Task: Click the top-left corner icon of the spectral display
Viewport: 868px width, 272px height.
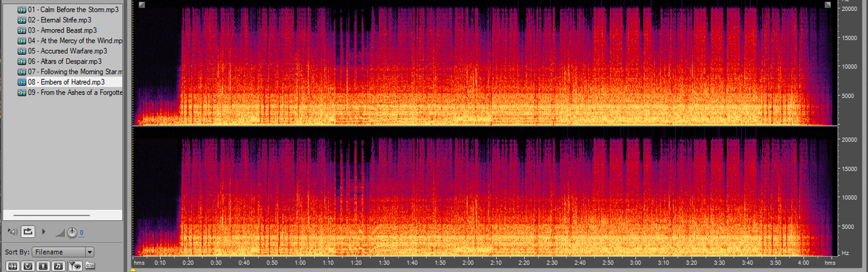Action: pos(140,5)
